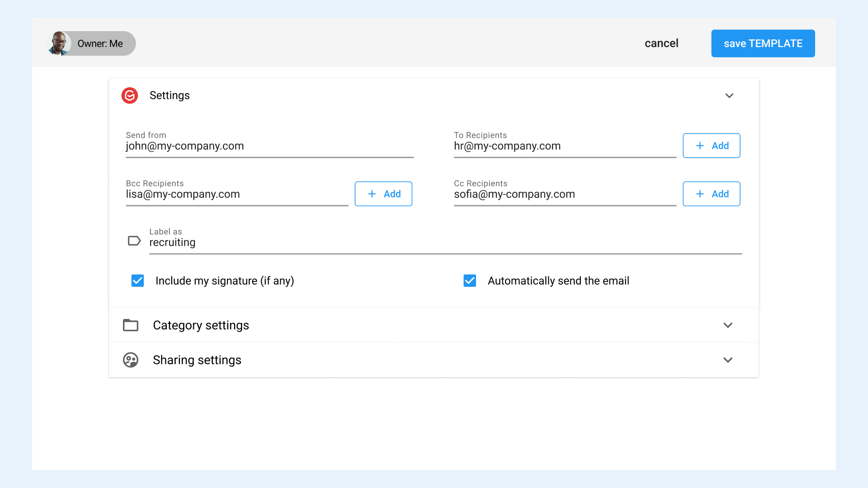Uncheck Include my signature checkbox

(137, 281)
